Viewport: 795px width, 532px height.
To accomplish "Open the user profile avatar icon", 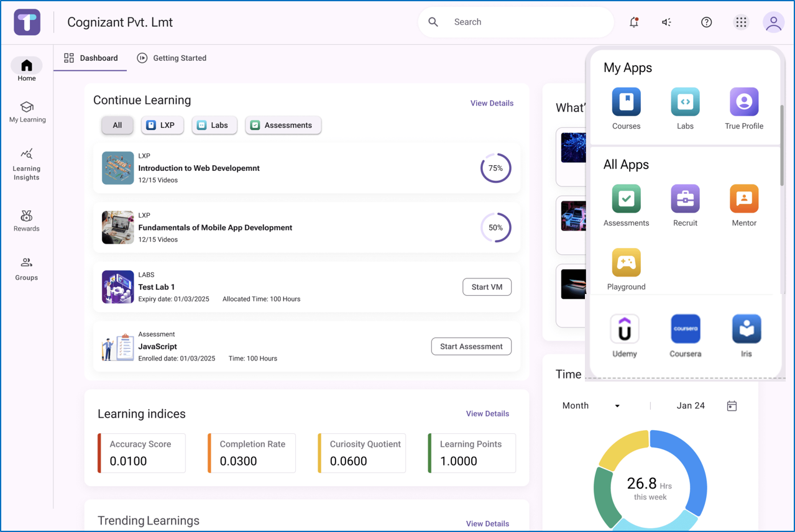I will point(773,23).
